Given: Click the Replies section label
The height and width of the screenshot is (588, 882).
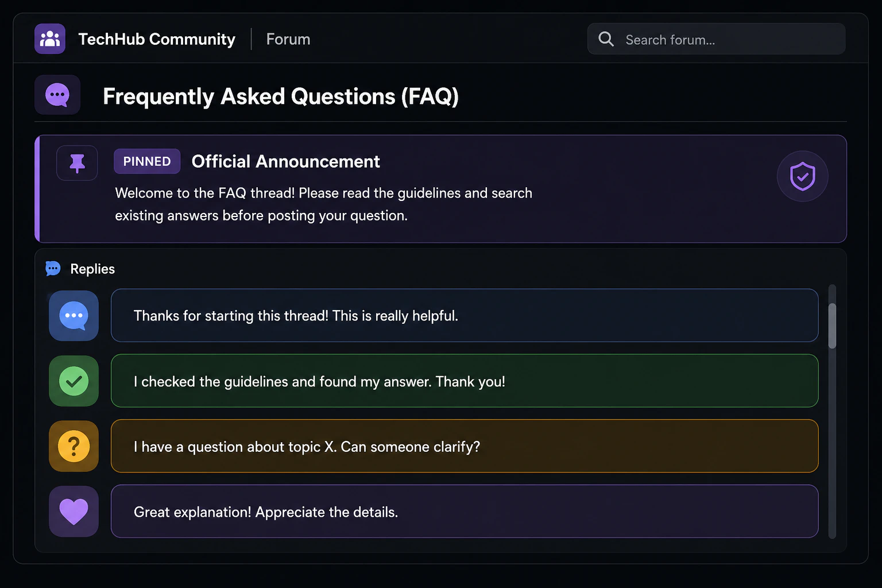Looking at the screenshot, I should coord(92,269).
